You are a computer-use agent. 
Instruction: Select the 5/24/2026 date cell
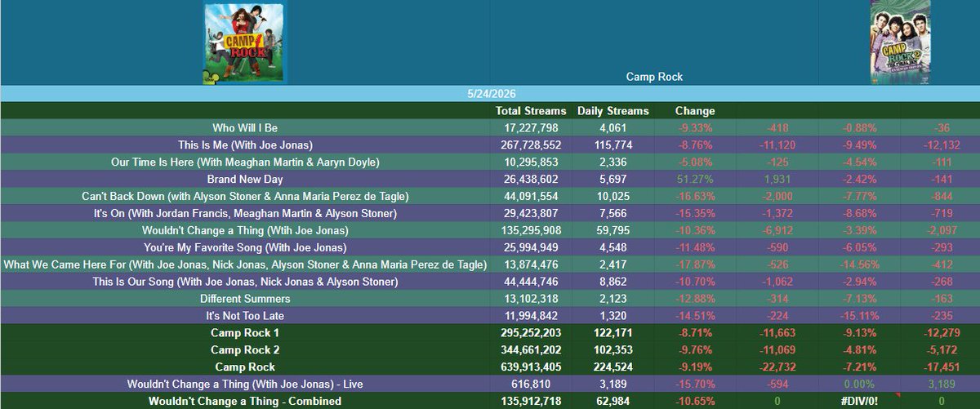[490, 94]
